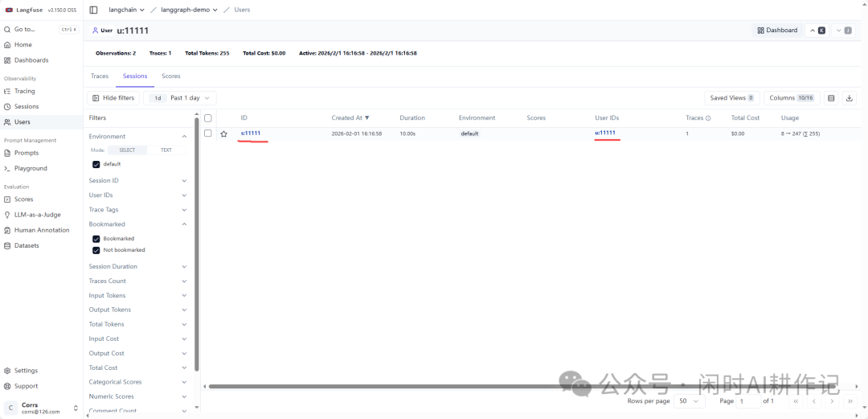The width and height of the screenshot is (868, 419).
Task: Switch to the Traces tab
Action: (100, 76)
